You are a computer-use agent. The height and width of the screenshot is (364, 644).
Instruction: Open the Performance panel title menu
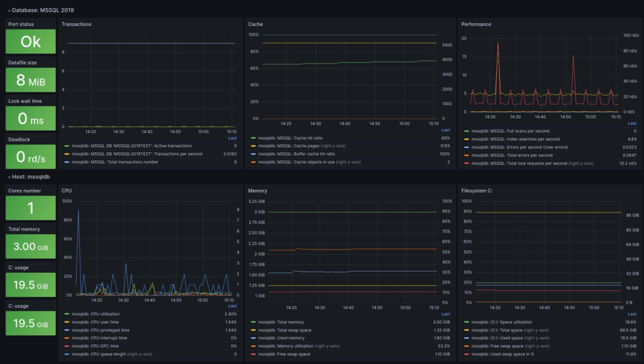click(x=476, y=25)
